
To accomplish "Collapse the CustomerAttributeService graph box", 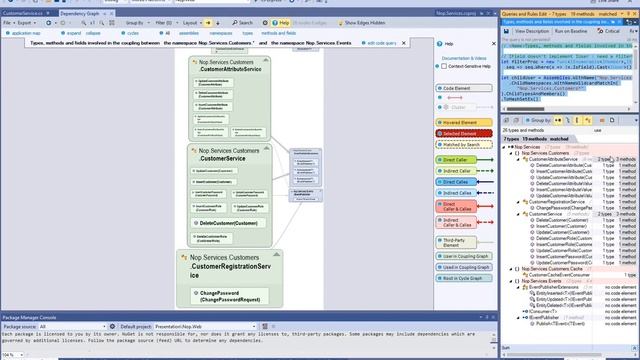I will click(x=266, y=60).
